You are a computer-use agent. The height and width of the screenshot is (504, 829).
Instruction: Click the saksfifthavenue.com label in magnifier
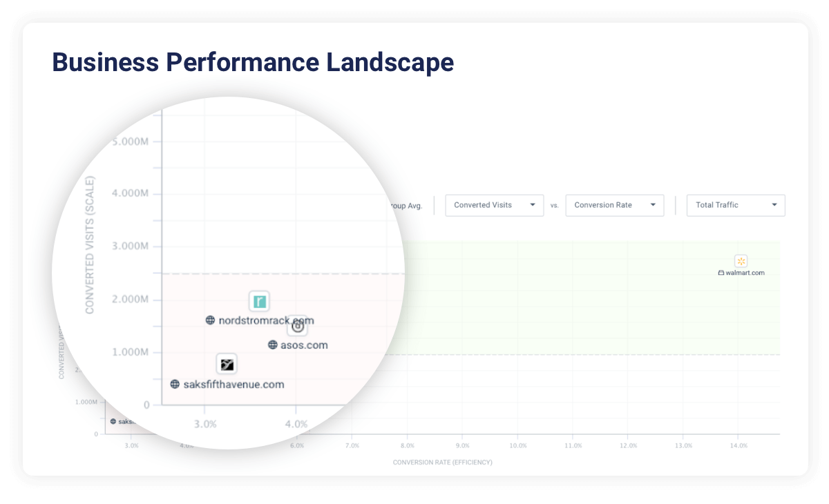[234, 384]
